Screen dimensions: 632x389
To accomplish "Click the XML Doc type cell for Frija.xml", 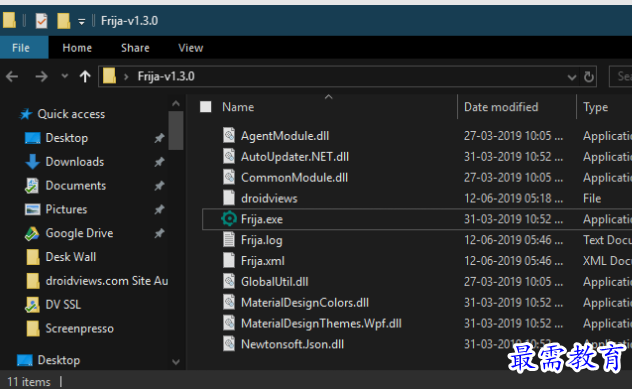I will pyautogui.click(x=607, y=261).
